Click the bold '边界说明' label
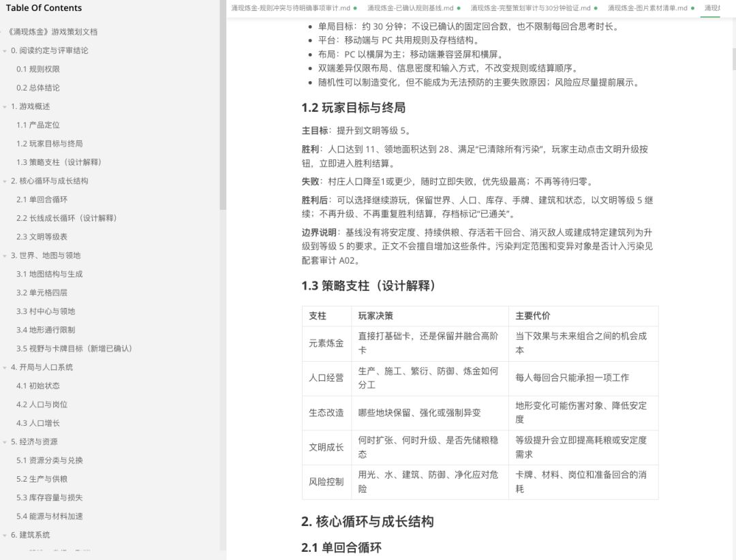 click(x=319, y=233)
